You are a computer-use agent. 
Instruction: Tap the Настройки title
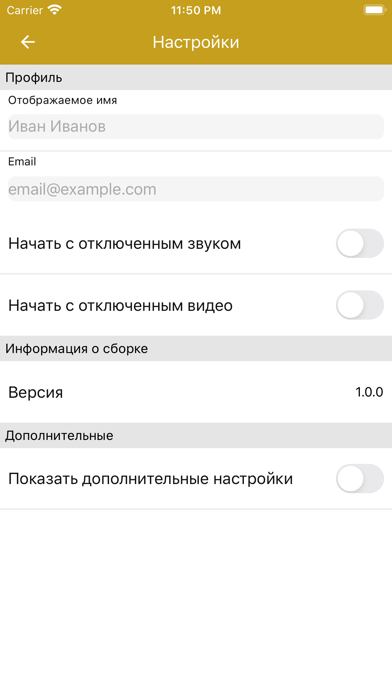pyautogui.click(x=196, y=42)
